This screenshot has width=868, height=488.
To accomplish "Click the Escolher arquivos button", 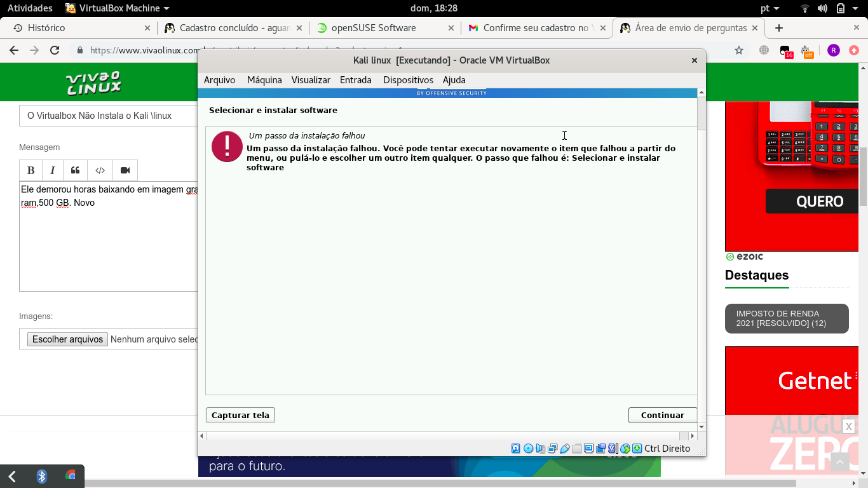I will (x=68, y=339).
